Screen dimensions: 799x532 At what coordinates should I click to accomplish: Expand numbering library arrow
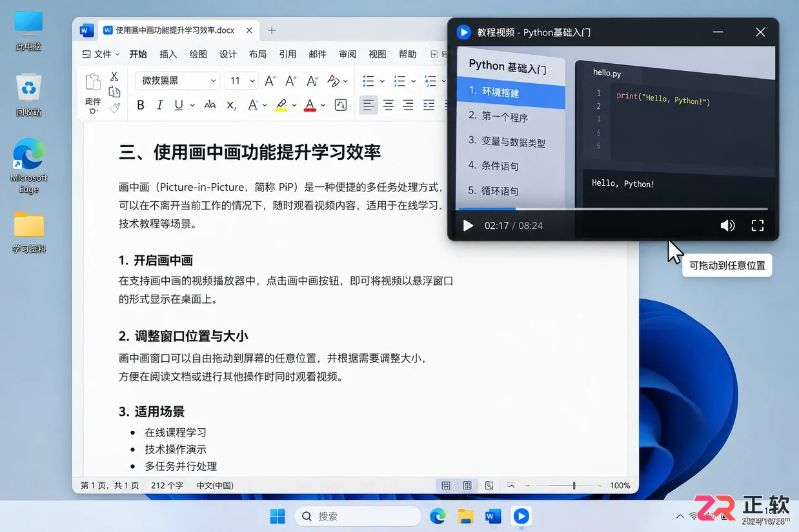pos(413,81)
